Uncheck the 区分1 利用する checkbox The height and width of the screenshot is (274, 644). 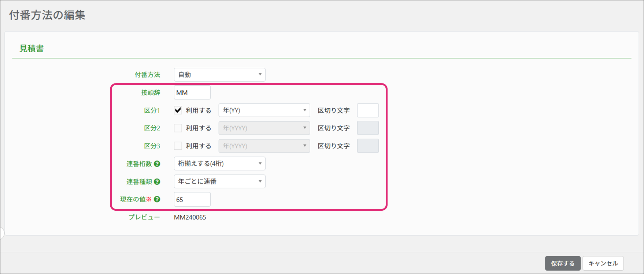pos(178,110)
